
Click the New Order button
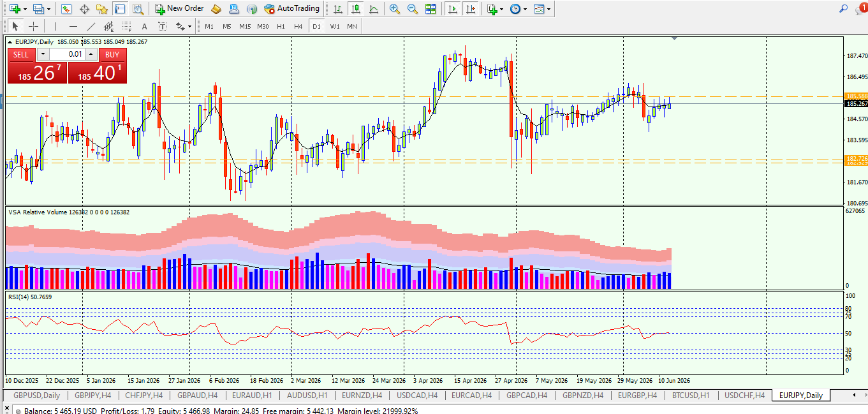[x=179, y=8]
